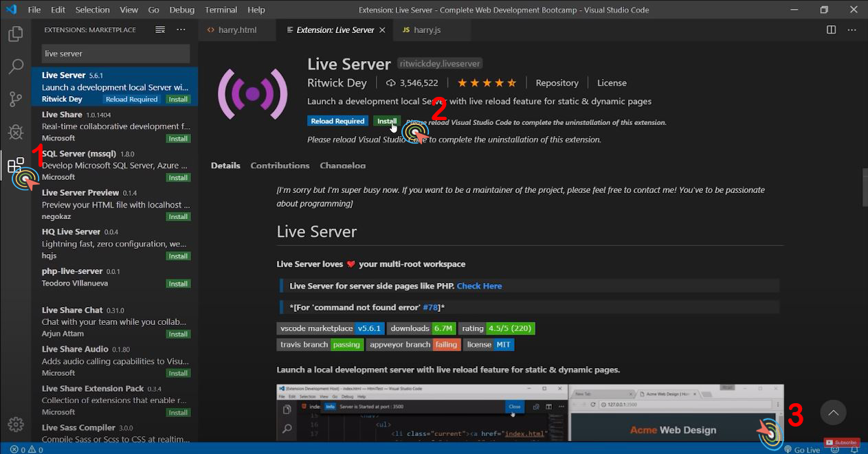Open the Debug menu

(x=181, y=10)
